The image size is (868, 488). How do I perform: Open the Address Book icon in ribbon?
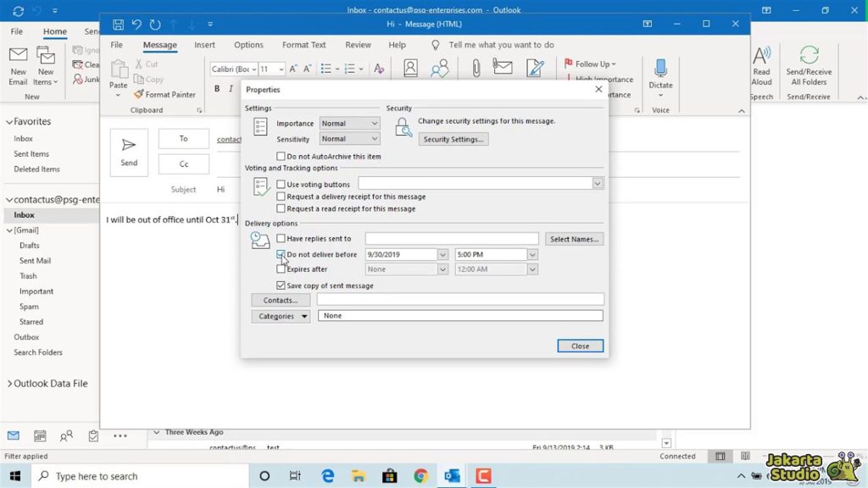point(410,69)
